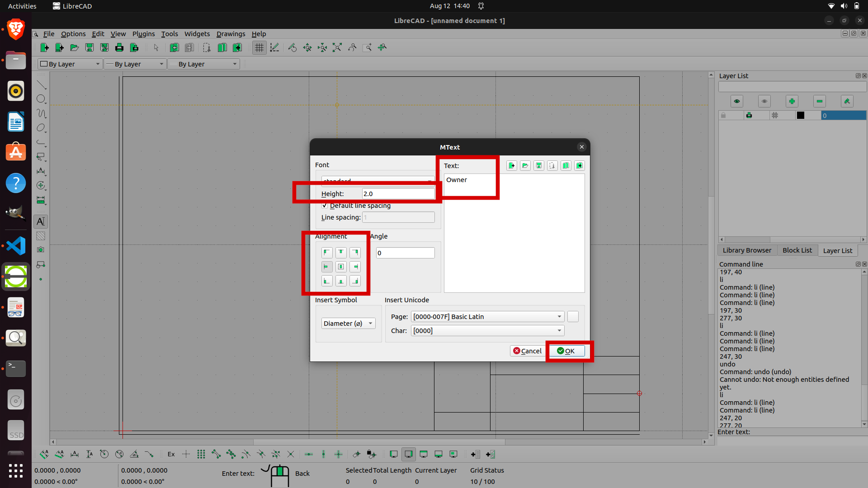Switch to Block List tab
868x488 pixels.
pos(797,250)
